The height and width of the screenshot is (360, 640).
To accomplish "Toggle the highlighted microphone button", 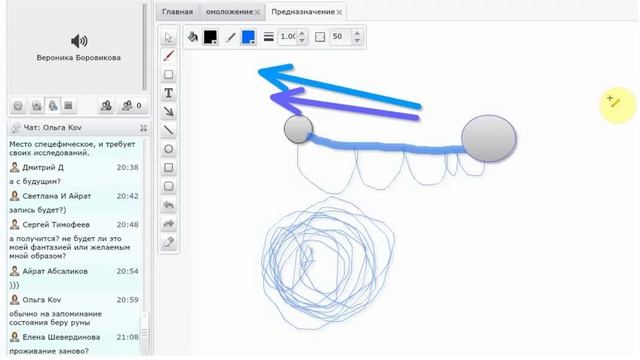I will coord(53,106).
